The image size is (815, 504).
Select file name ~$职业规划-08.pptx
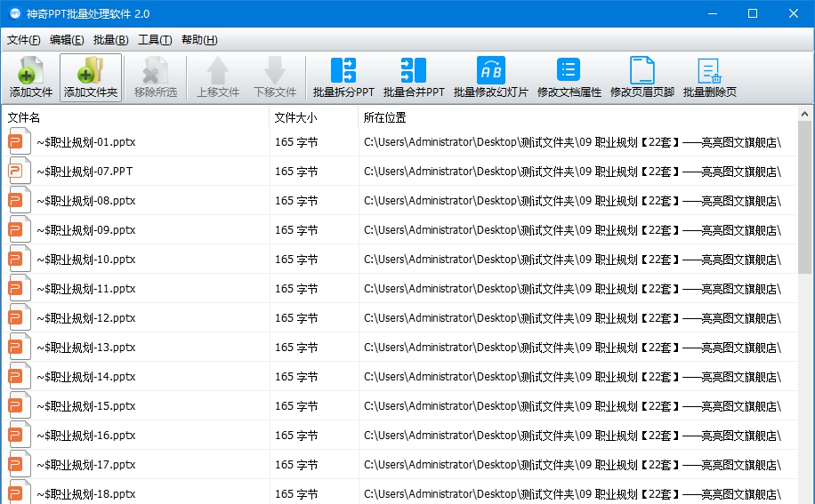pos(86,201)
